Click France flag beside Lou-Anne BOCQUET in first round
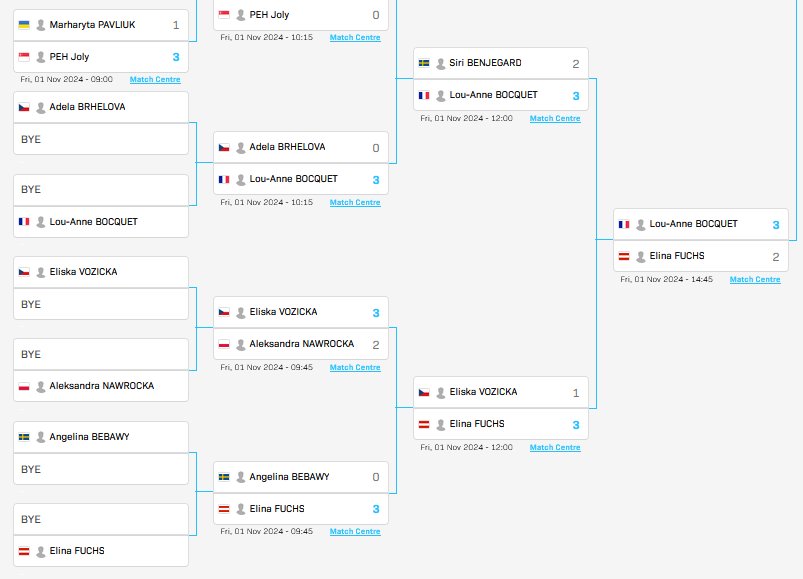 (24, 222)
